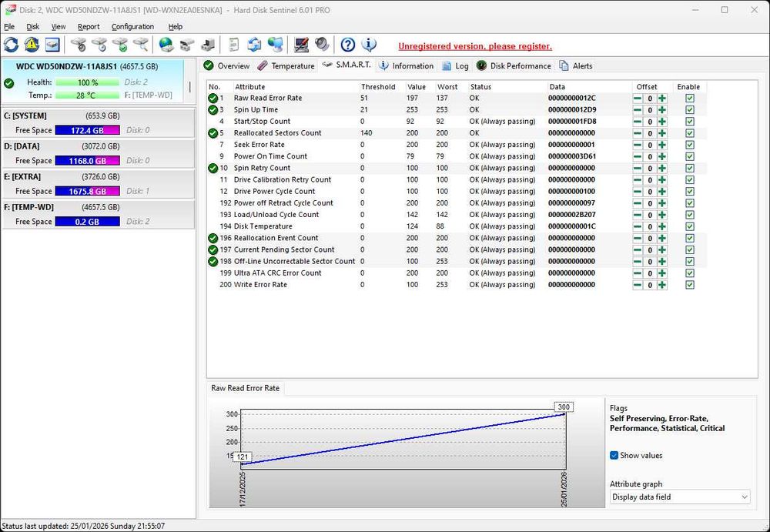Image resolution: width=770 pixels, height=532 pixels.
Task: Toggle Enable checkbox for Write Error Rate
Action: 690,285
